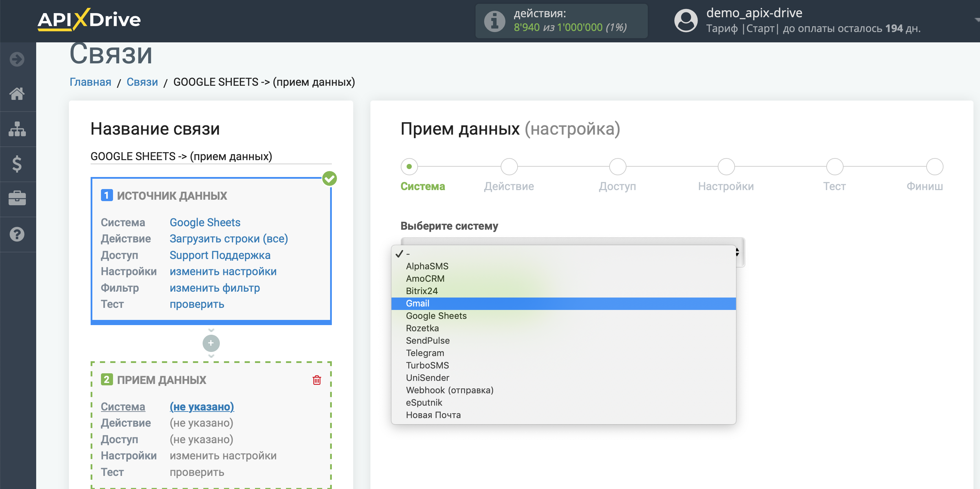Click source block проверить link
980x489 pixels.
pos(197,304)
